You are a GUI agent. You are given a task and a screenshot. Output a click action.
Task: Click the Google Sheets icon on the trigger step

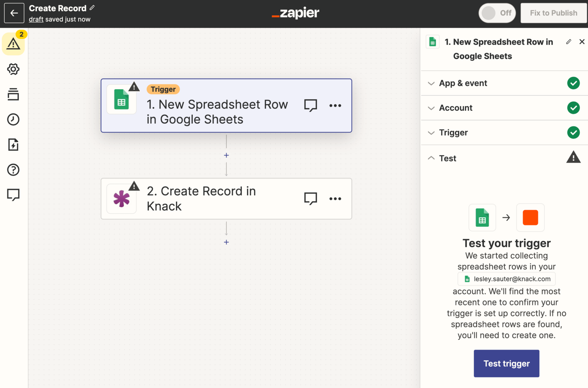coord(122,100)
